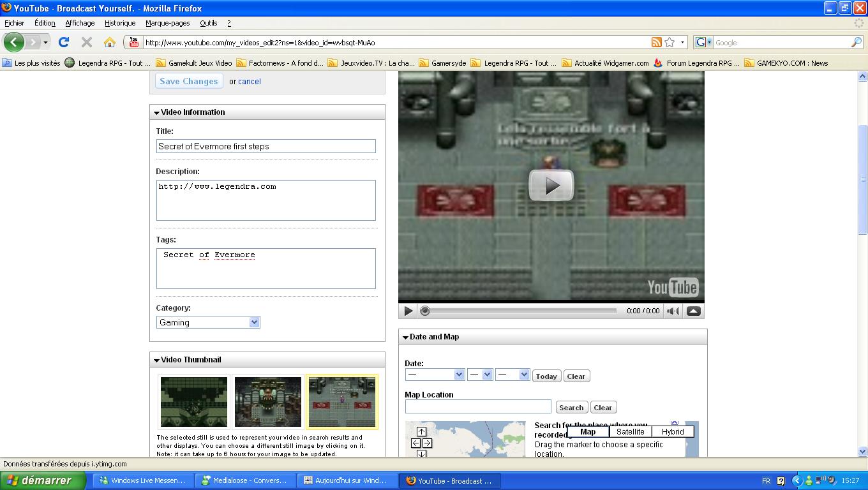The height and width of the screenshot is (490, 868).
Task: Open the Firefox home page icon
Action: (110, 42)
